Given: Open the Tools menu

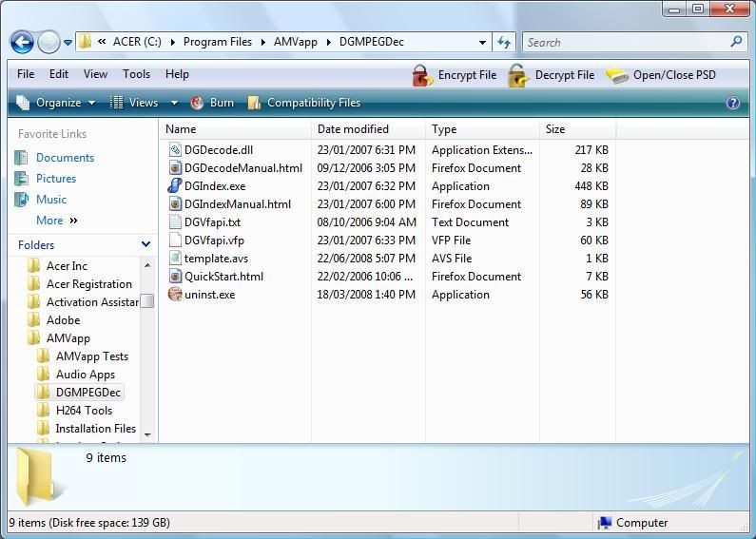Looking at the screenshot, I should tap(136, 74).
